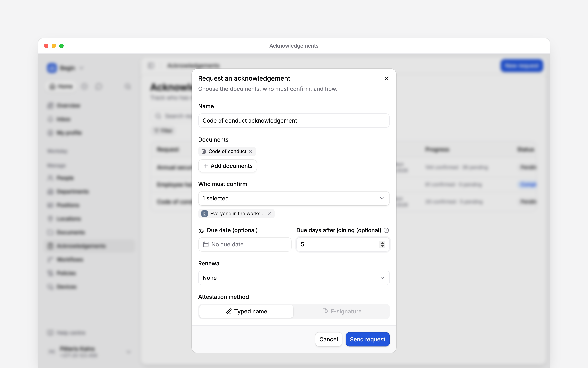Select the E-signature attestation method
The image size is (588, 368).
342,311
